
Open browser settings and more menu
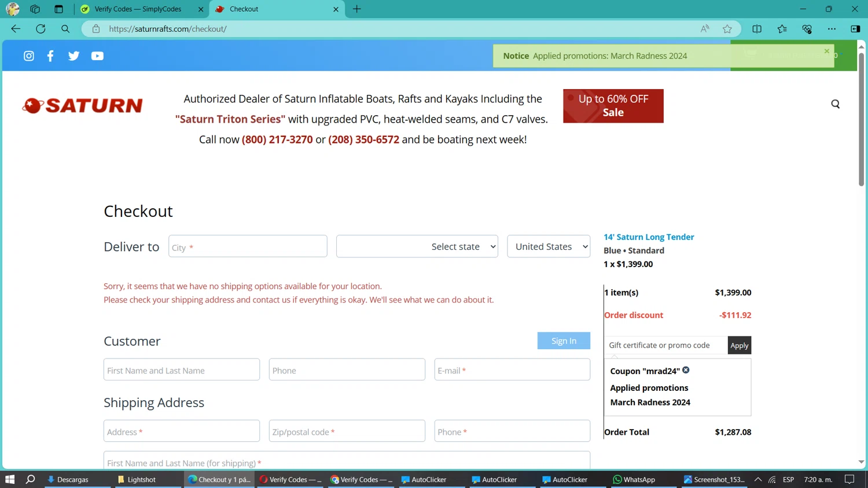coord(832,29)
